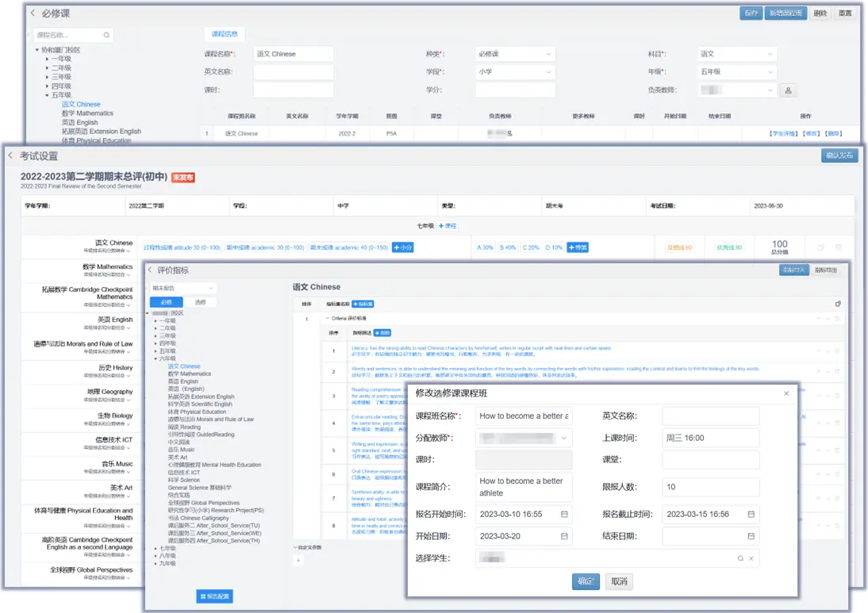Click the back arrow beside 必修课
The width and height of the screenshot is (868, 613).
pos(33,13)
